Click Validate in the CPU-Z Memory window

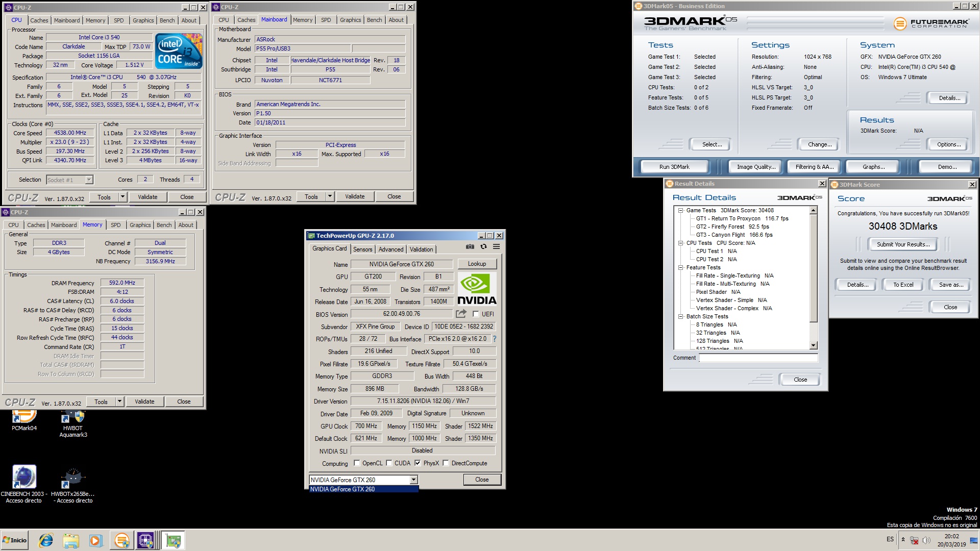[144, 402]
